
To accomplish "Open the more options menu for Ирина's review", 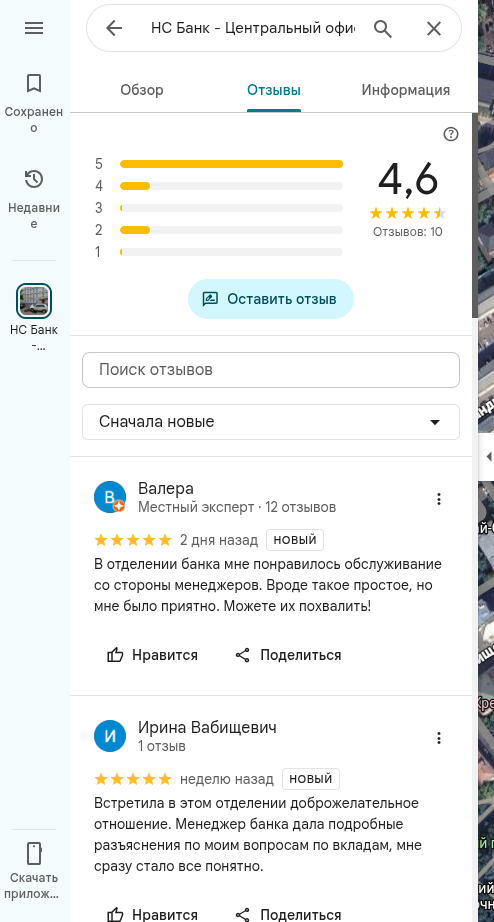I will click(439, 738).
